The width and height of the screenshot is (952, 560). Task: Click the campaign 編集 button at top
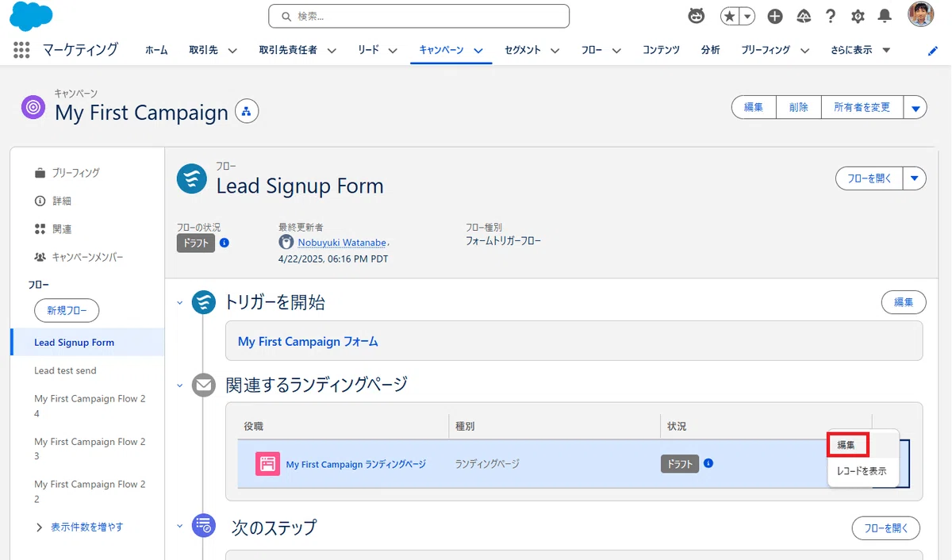753,107
